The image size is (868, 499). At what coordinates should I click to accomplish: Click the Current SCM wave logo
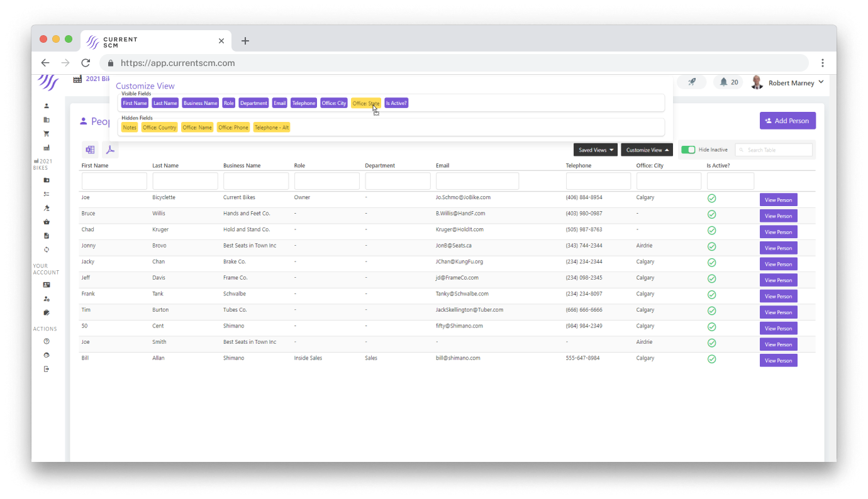[x=48, y=82]
